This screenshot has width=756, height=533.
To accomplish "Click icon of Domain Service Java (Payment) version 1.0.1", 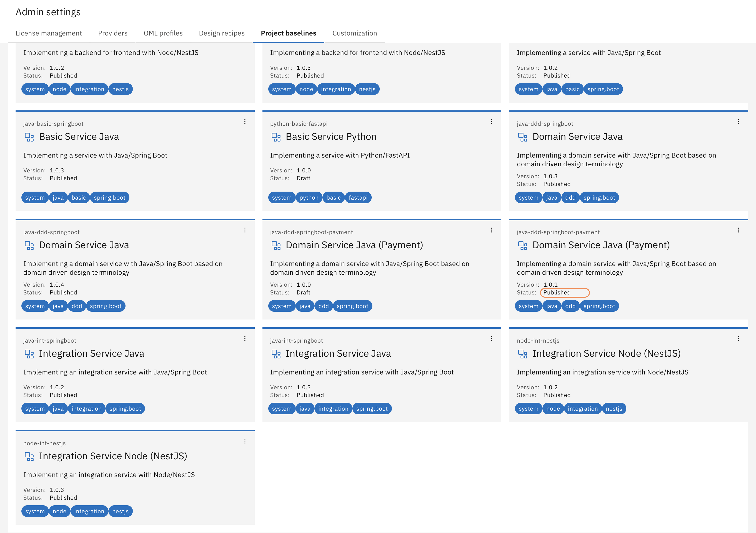I will [522, 246].
